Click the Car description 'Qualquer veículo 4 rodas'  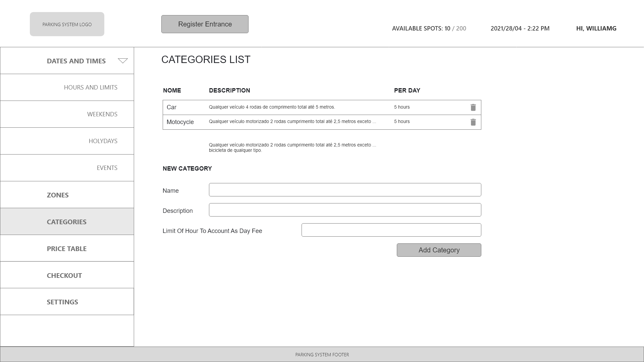(x=272, y=107)
